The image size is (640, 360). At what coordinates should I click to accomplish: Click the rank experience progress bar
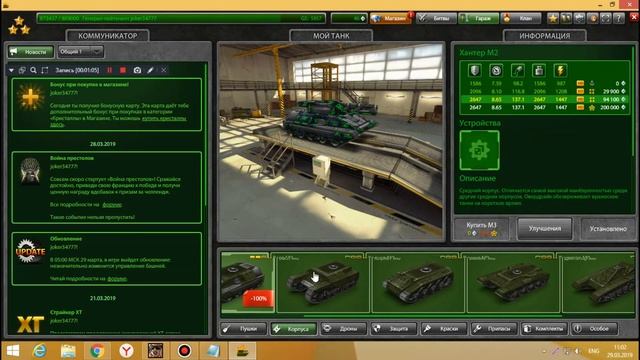181,18
